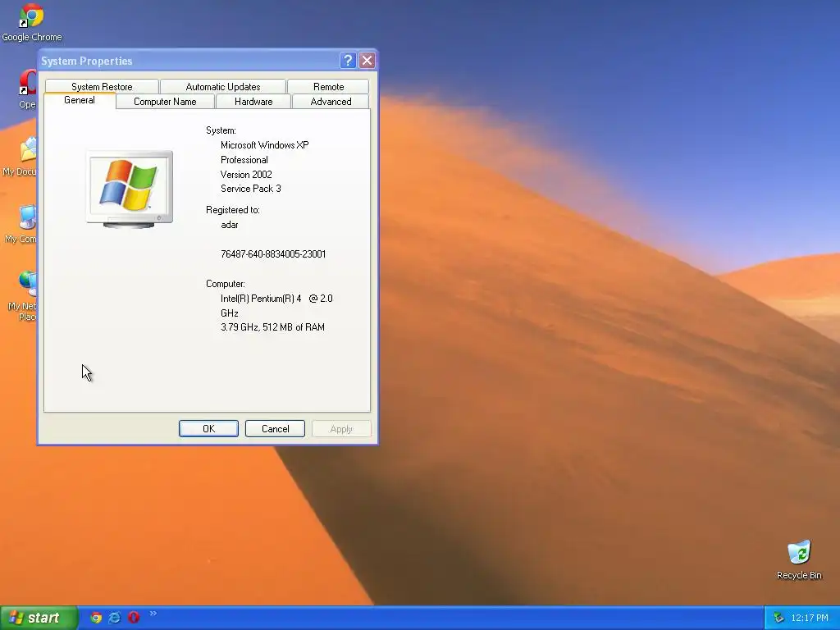Open the My Computer desktop icon
The width and height of the screenshot is (840, 630).
22,223
